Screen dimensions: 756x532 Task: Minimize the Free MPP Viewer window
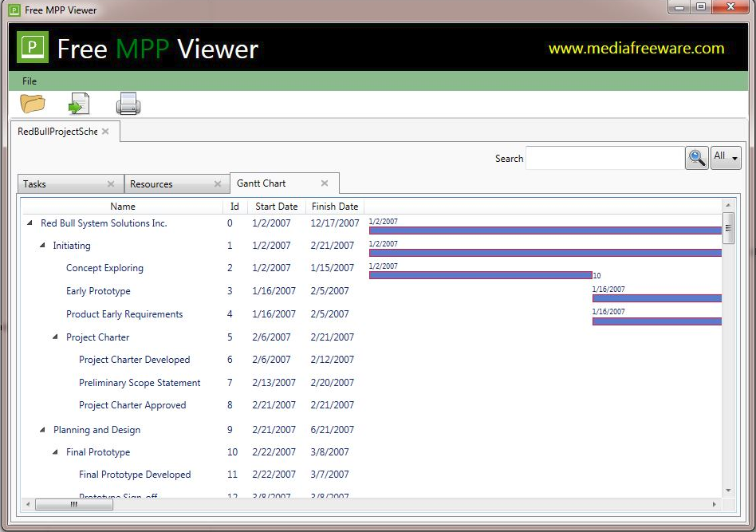pyautogui.click(x=679, y=6)
